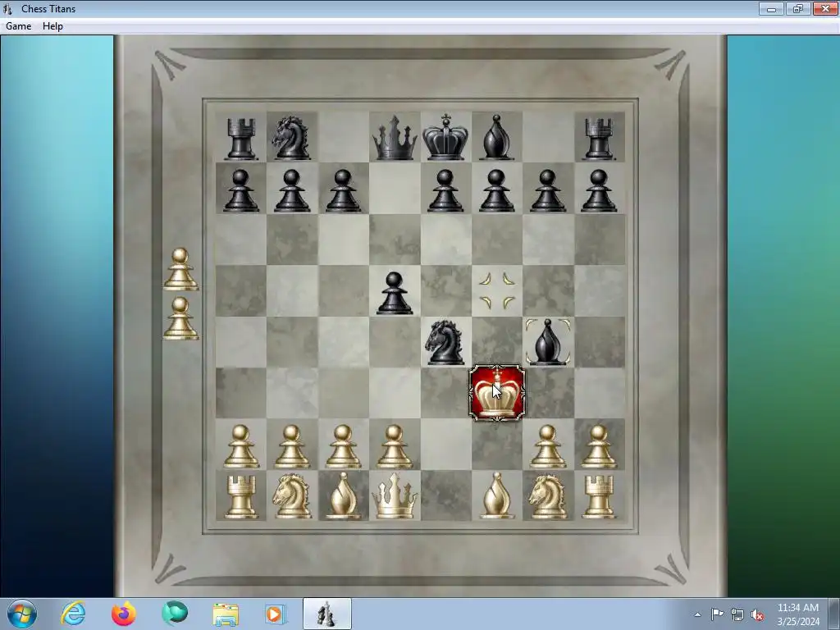Select the white pawn on a2
The height and width of the screenshot is (630, 840).
(240, 446)
